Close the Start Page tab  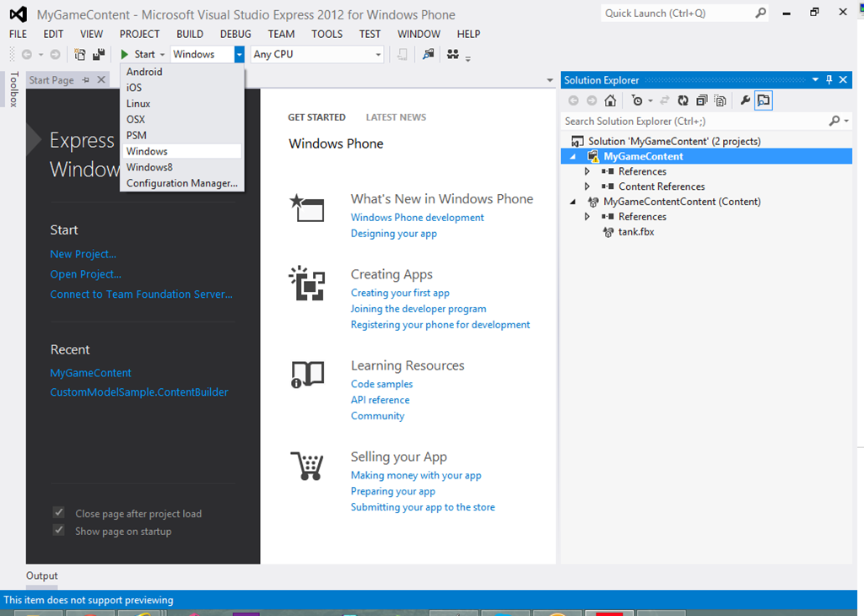[101, 80]
